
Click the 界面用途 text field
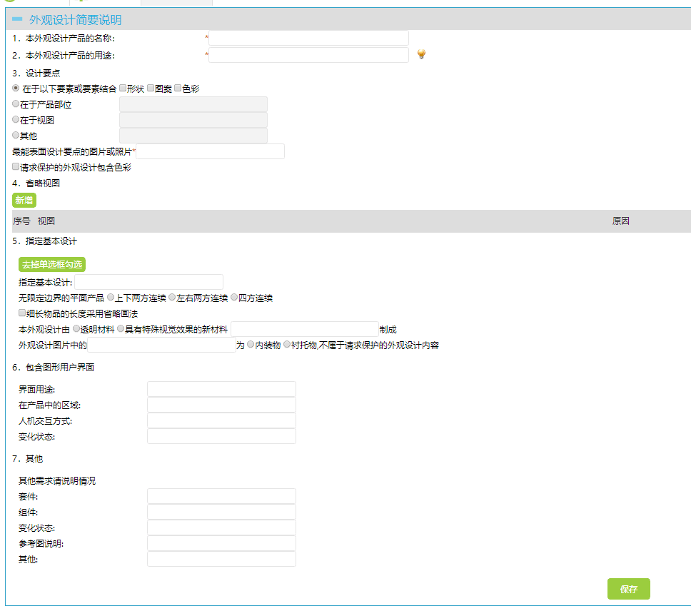tap(222, 389)
